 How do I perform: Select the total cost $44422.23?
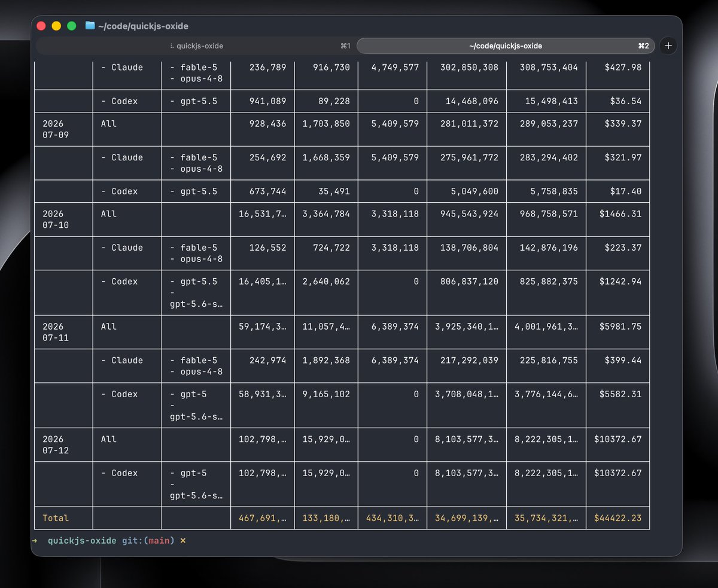tap(617, 518)
